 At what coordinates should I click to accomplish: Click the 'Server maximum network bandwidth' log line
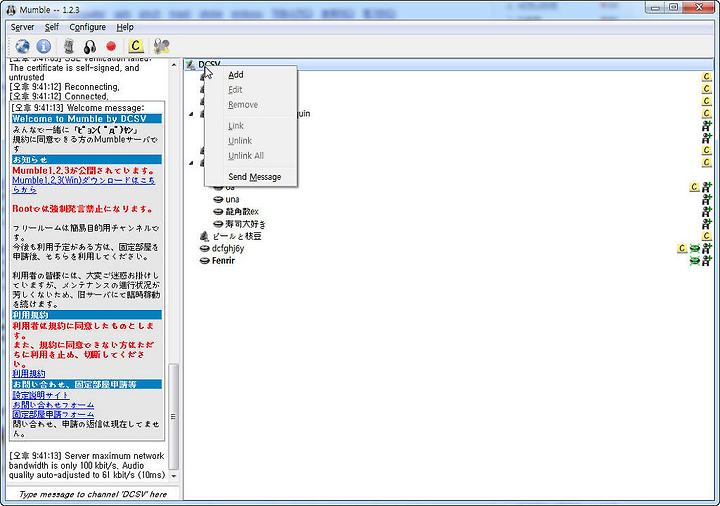(87, 465)
